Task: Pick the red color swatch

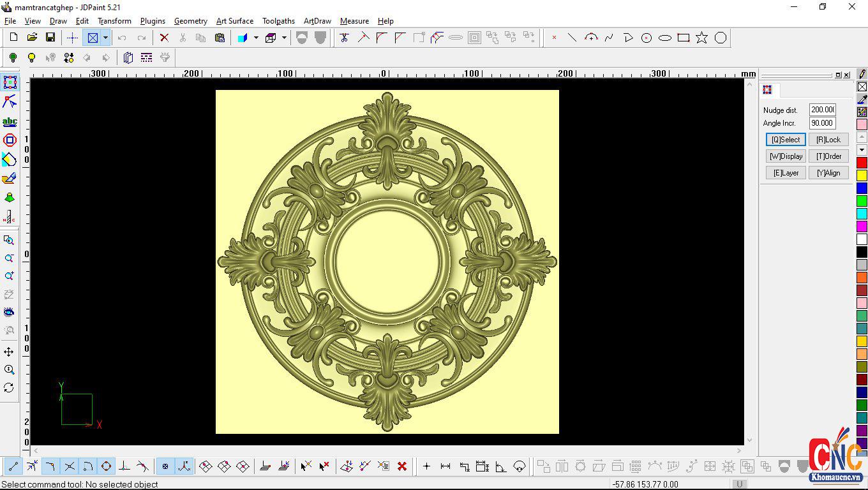Action: click(862, 163)
